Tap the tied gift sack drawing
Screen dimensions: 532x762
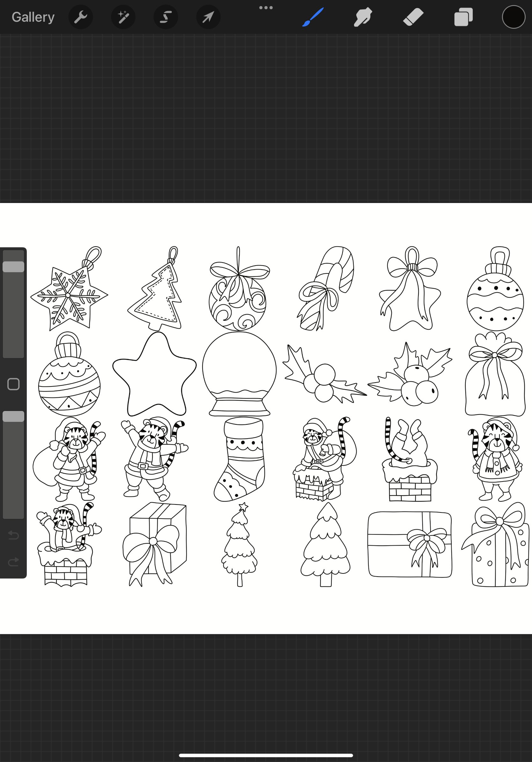click(495, 374)
